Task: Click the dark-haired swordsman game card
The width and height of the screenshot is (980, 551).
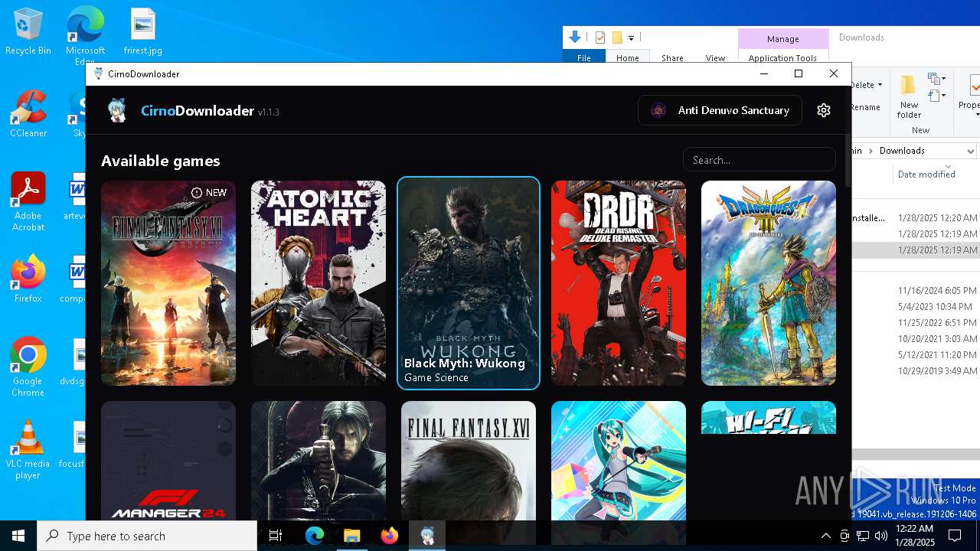Action: point(318,461)
